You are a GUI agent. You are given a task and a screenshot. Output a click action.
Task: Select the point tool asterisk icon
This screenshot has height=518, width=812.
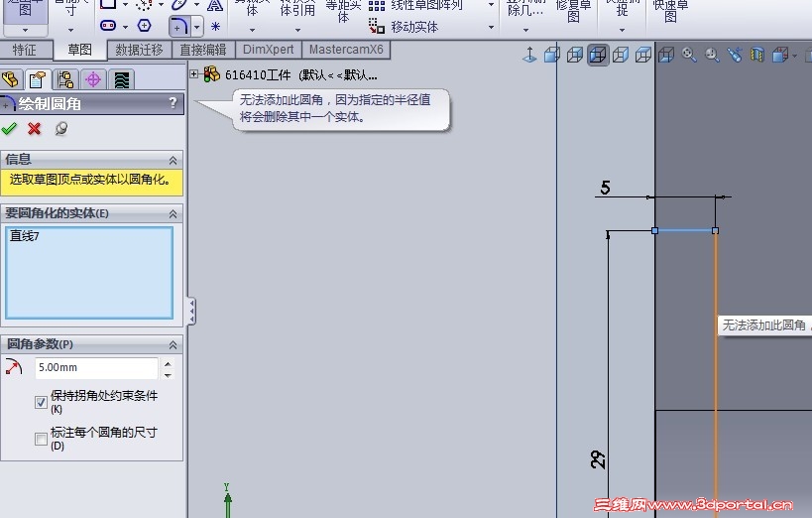point(215,26)
